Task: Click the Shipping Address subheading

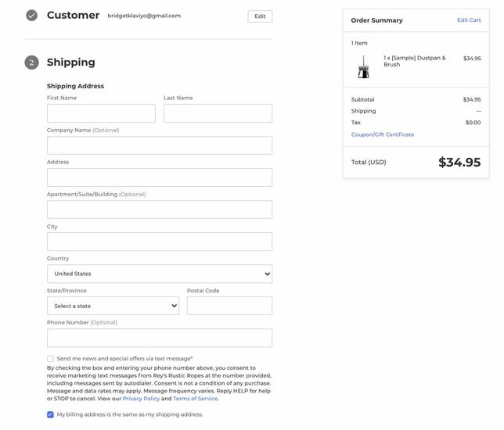Action: click(75, 86)
